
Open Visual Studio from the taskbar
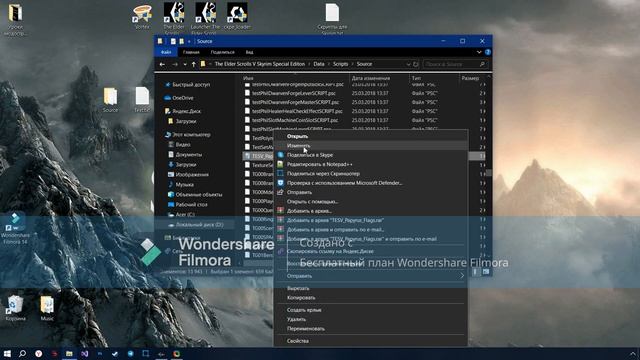click(84, 353)
